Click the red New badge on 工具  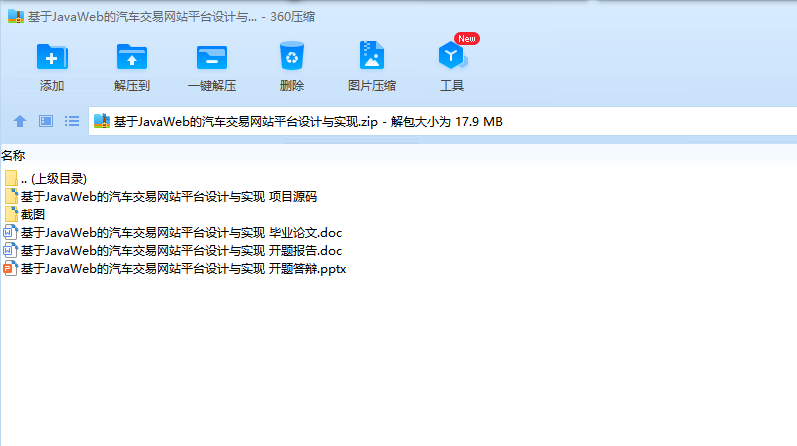pyautogui.click(x=467, y=39)
